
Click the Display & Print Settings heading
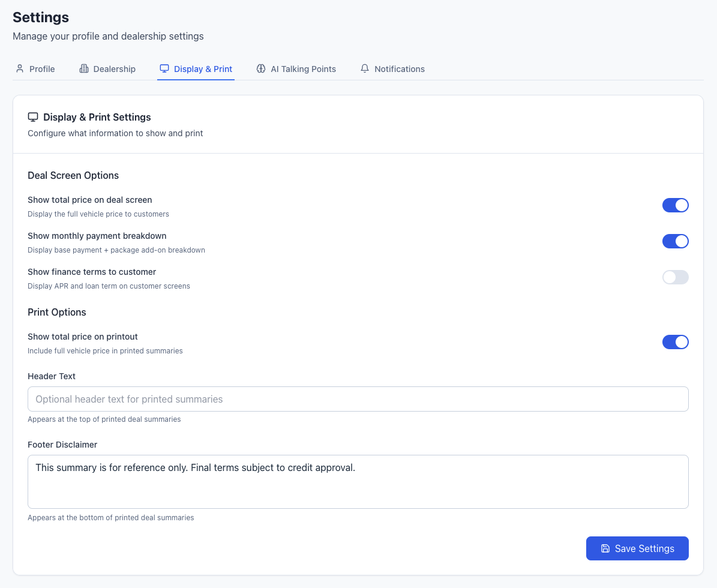coord(97,117)
